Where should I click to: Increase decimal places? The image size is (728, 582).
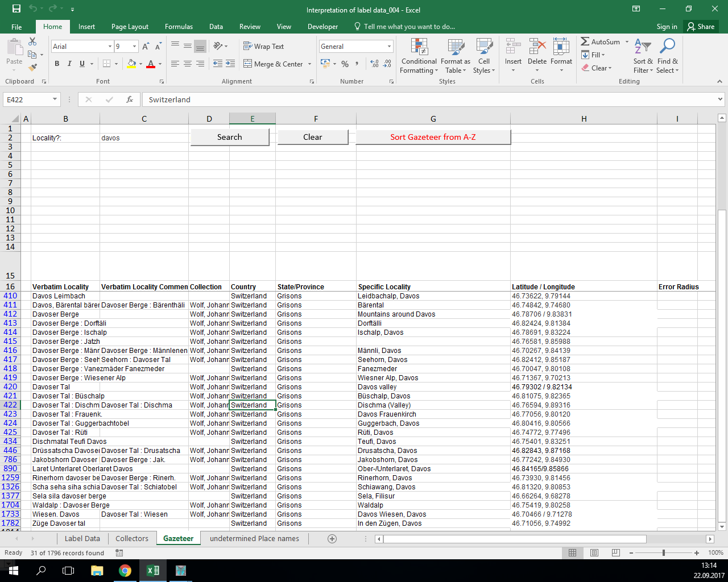pos(374,64)
